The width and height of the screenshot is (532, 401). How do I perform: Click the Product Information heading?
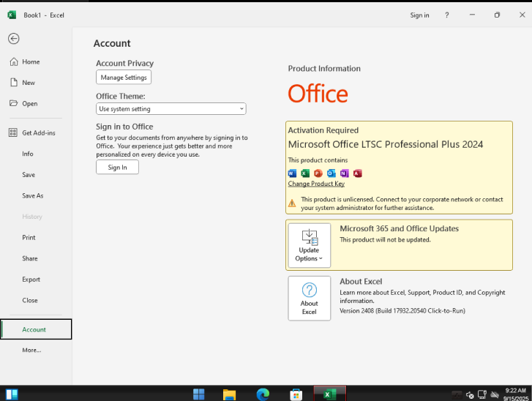point(324,69)
